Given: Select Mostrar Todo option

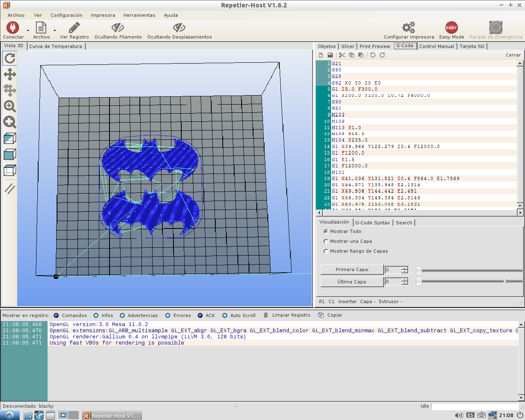Looking at the screenshot, I should click(x=326, y=231).
